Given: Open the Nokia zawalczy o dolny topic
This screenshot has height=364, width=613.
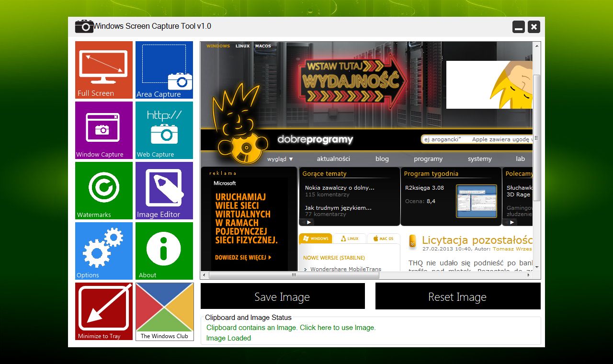Looking at the screenshot, I should click(340, 188).
